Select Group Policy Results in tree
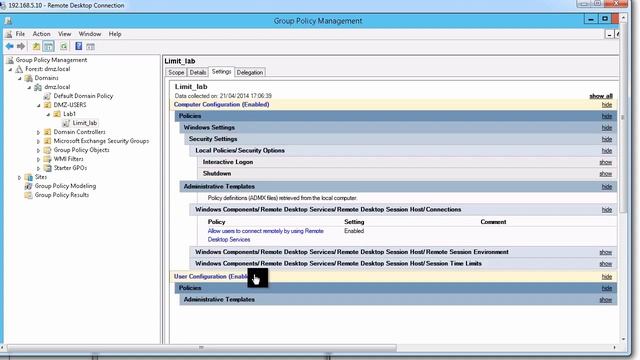Viewport: 640px width, 360px height. (62, 195)
